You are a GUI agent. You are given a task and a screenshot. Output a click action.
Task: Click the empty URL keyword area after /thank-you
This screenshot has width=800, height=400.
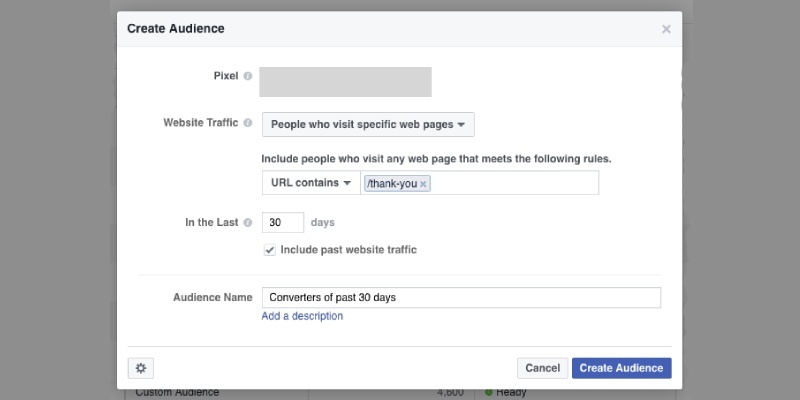(514, 183)
